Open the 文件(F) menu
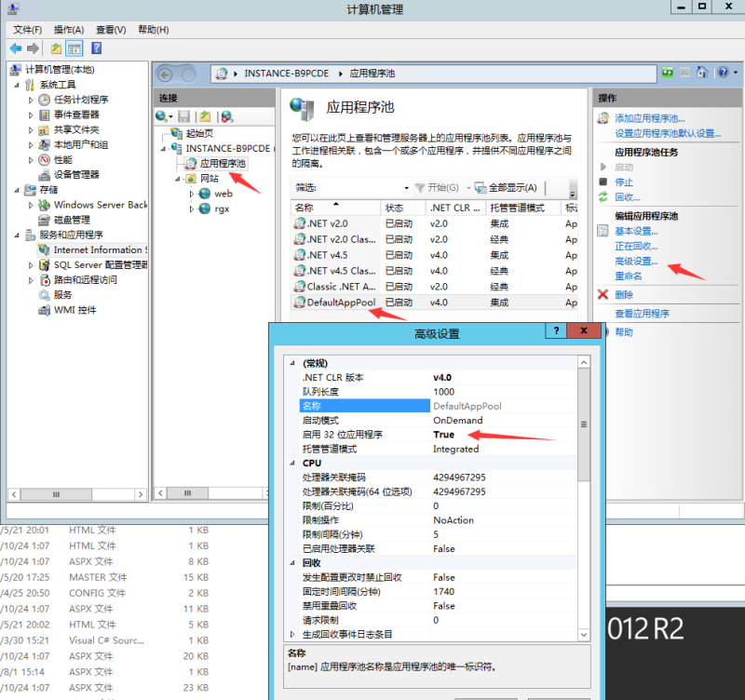 [x=28, y=30]
